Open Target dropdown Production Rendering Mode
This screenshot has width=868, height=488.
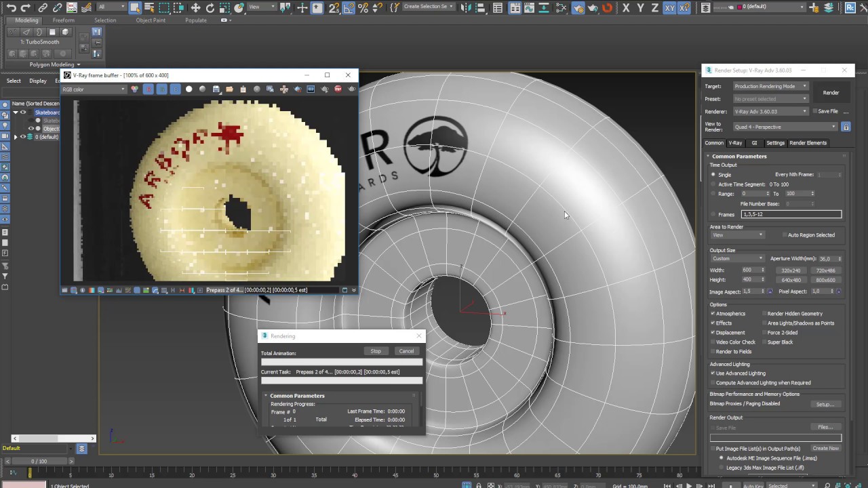coord(770,86)
